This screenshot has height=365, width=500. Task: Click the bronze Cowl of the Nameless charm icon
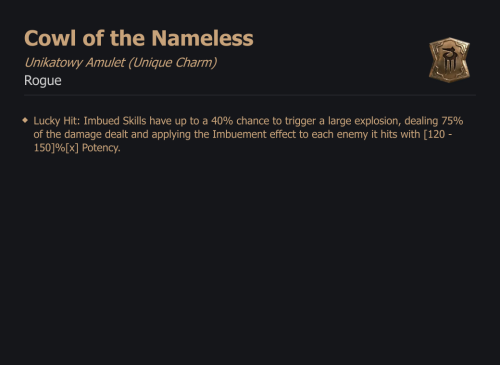(449, 60)
